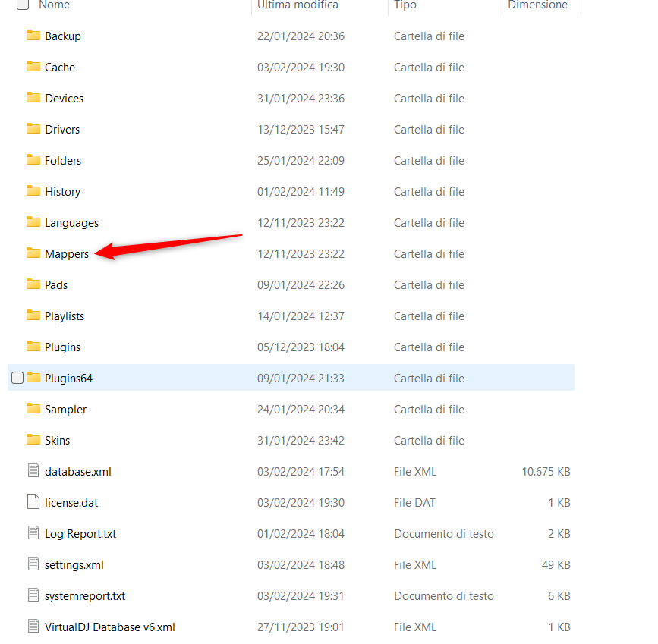Click the Backup folder icon
The width and height of the screenshot is (658, 644).
[x=33, y=35]
